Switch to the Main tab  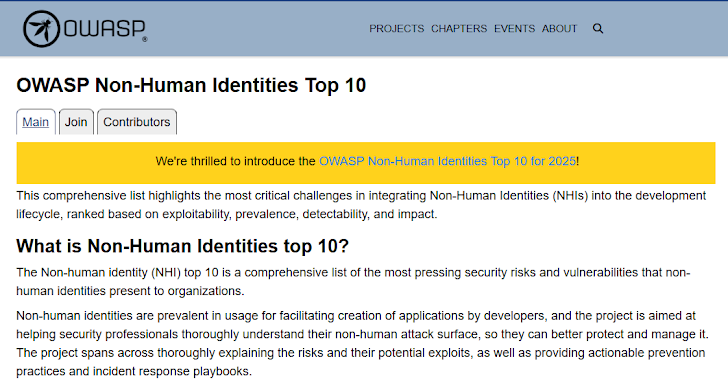click(x=36, y=122)
